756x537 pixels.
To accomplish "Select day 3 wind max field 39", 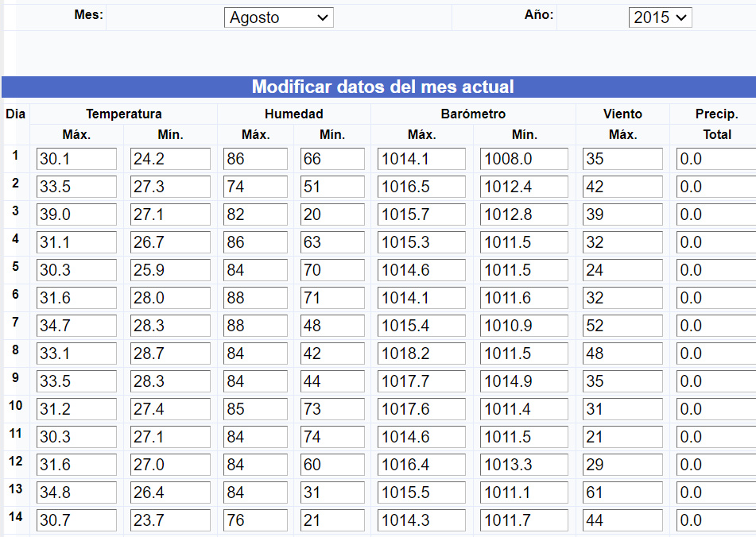I will click(x=622, y=214).
